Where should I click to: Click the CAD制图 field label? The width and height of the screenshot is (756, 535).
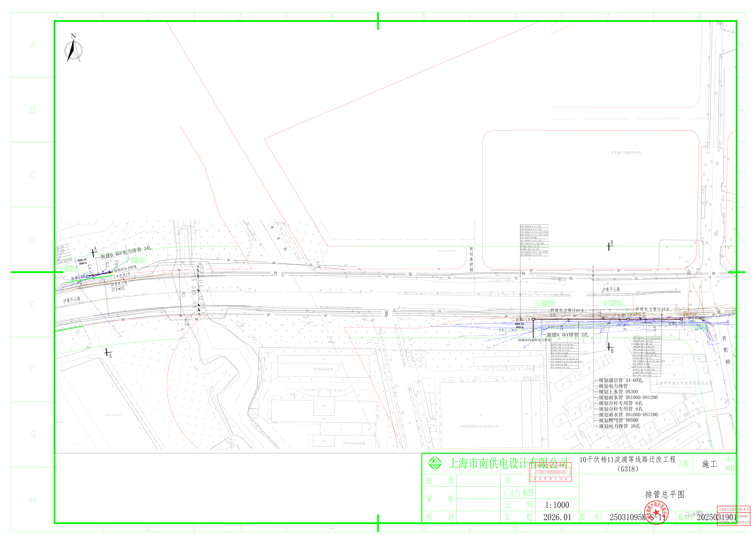coord(519,493)
